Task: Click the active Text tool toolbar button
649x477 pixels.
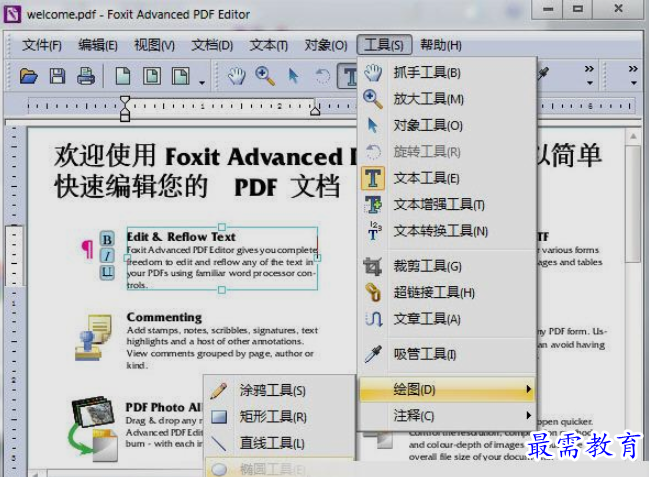Action: [348, 76]
